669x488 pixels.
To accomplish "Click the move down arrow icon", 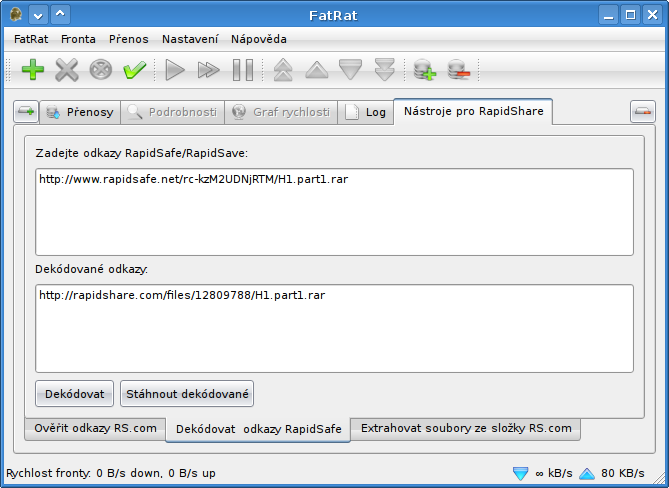I will click(x=351, y=70).
